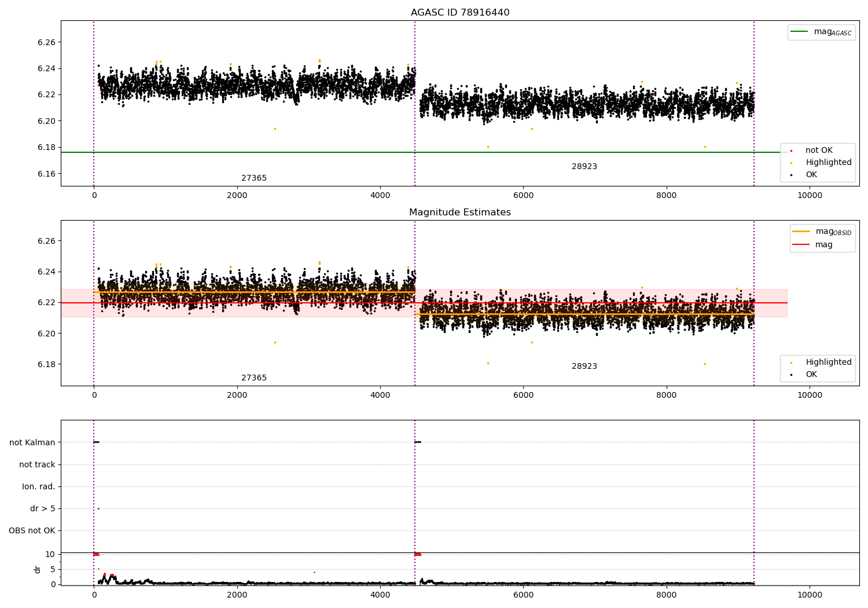This screenshot has width=868, height=608.
Task: Click the 'dr > 5' flag point near time zero
Action: (98, 508)
